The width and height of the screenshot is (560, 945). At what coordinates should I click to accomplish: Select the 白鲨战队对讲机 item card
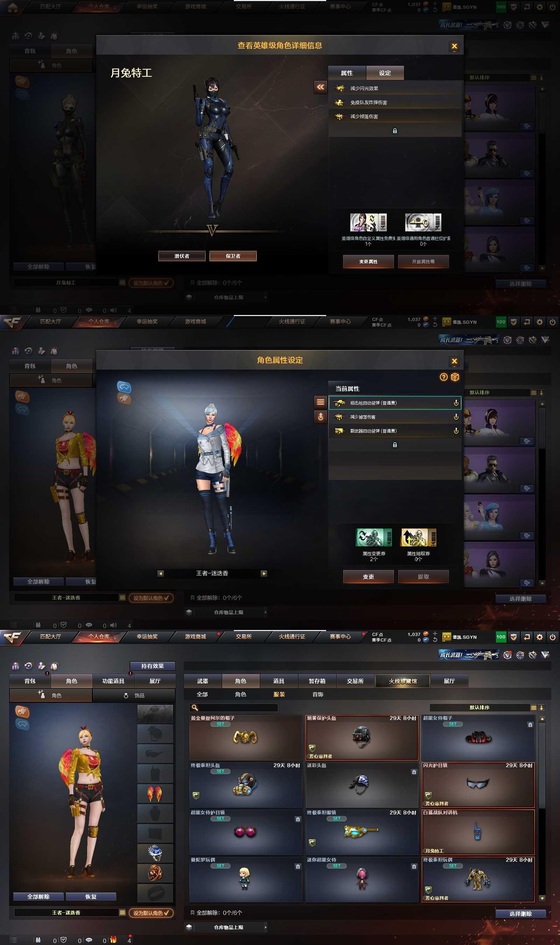pyautogui.click(x=478, y=832)
